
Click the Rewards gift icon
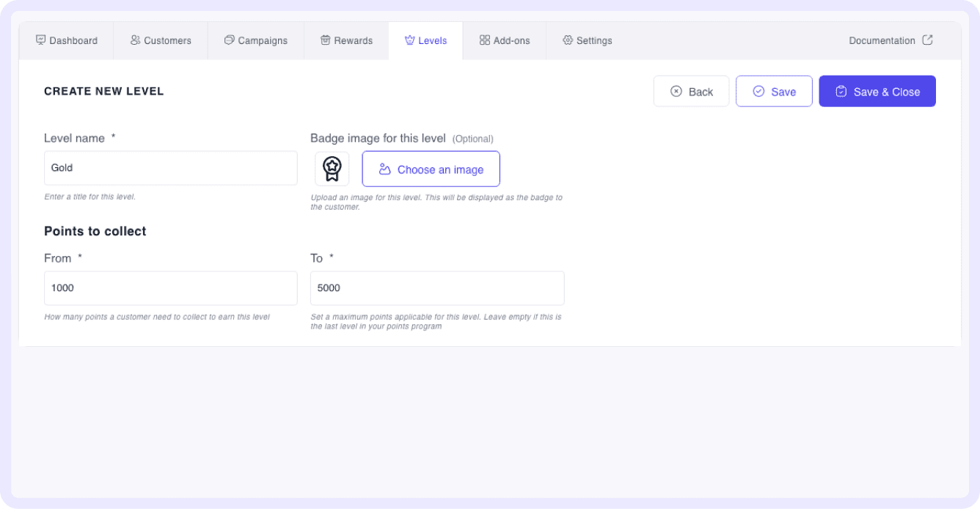[x=325, y=40]
